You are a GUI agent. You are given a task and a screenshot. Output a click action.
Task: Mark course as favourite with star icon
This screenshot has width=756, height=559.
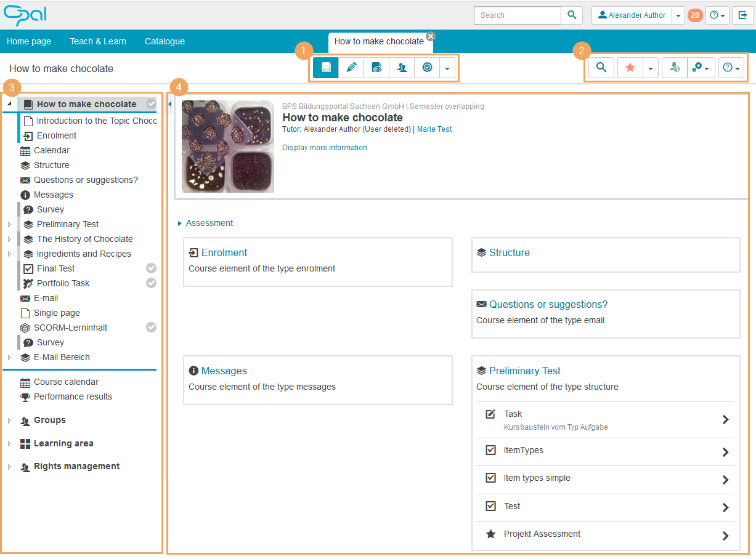point(630,68)
